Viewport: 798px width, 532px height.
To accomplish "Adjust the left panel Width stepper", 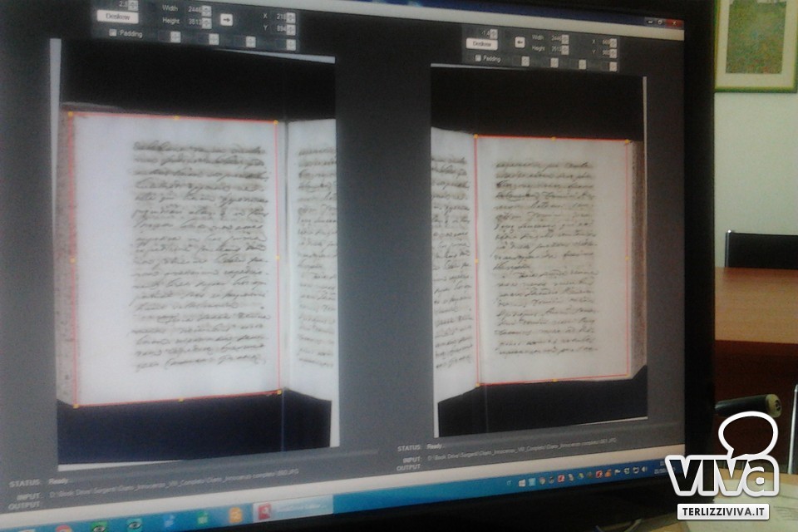I will (x=206, y=10).
